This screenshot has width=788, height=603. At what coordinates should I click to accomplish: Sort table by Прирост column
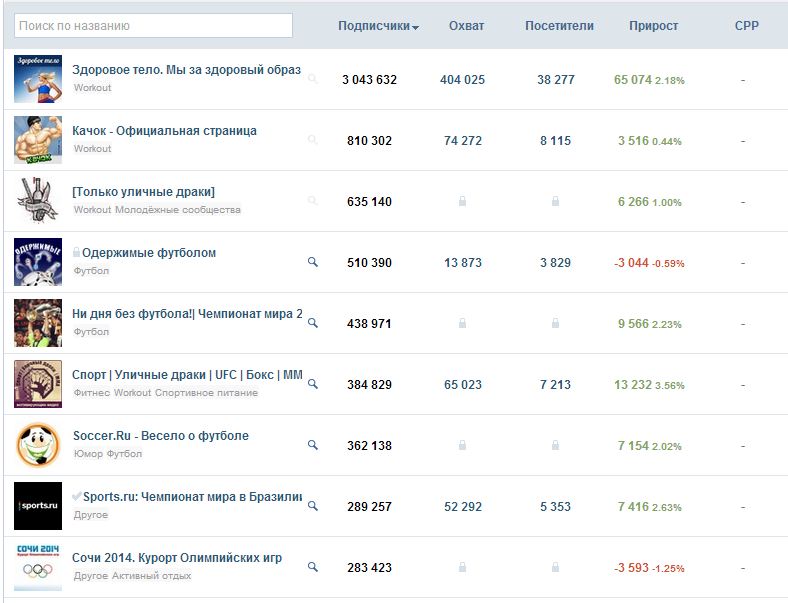tap(653, 26)
